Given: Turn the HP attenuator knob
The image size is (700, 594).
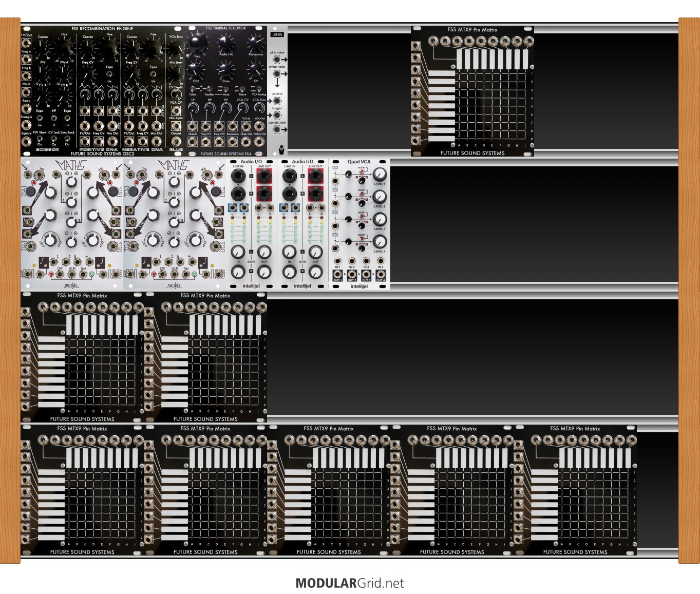Looking at the screenshot, I should click(225, 108).
